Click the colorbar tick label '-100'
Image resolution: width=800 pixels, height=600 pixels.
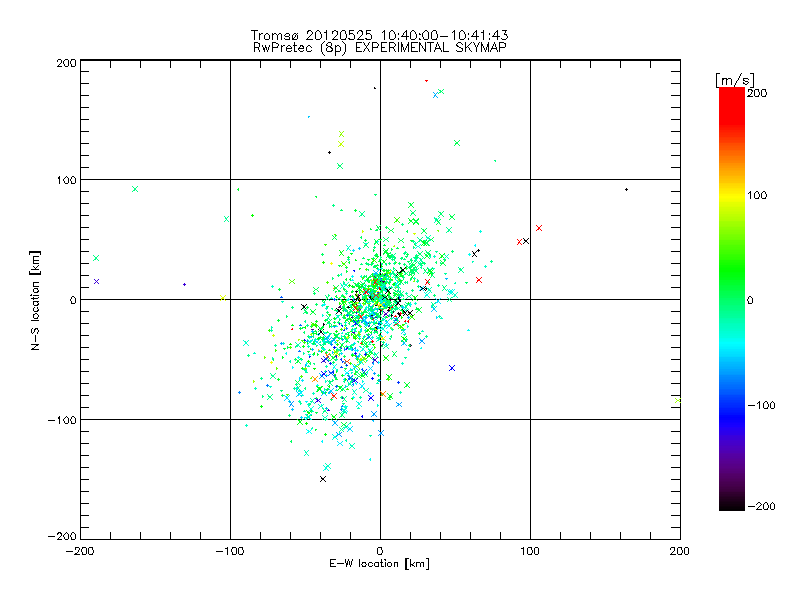pos(761,406)
